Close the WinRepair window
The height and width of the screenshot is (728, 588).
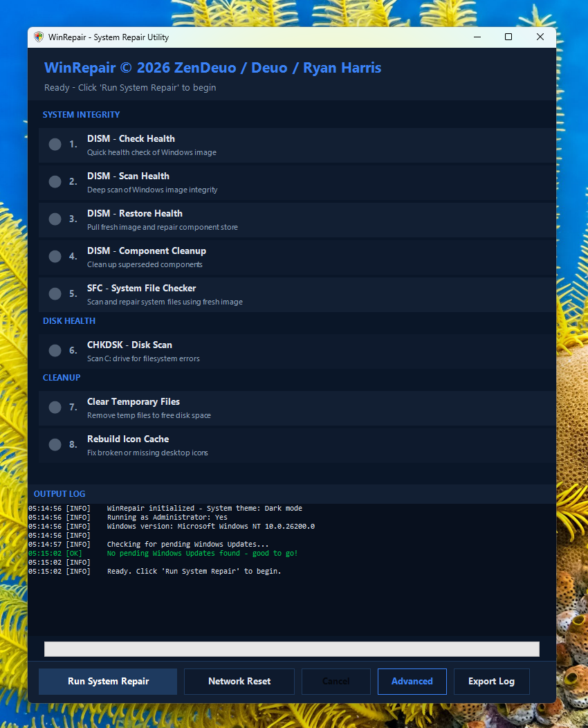(540, 37)
